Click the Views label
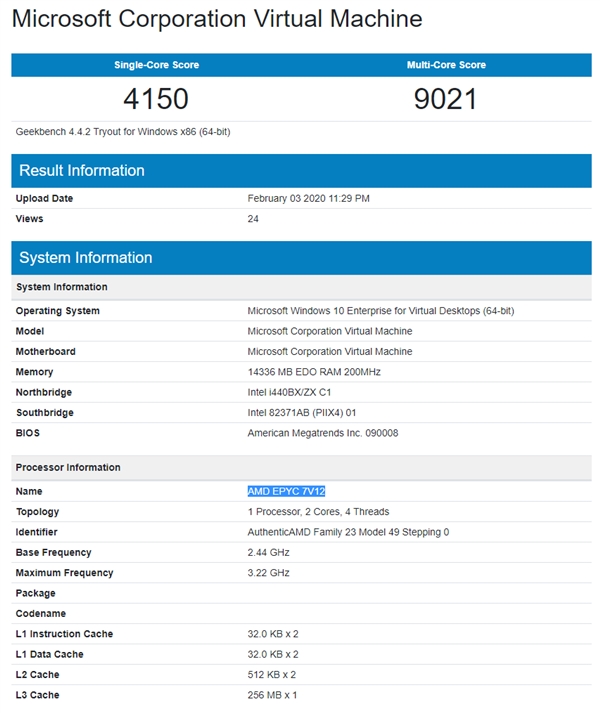 (x=29, y=219)
